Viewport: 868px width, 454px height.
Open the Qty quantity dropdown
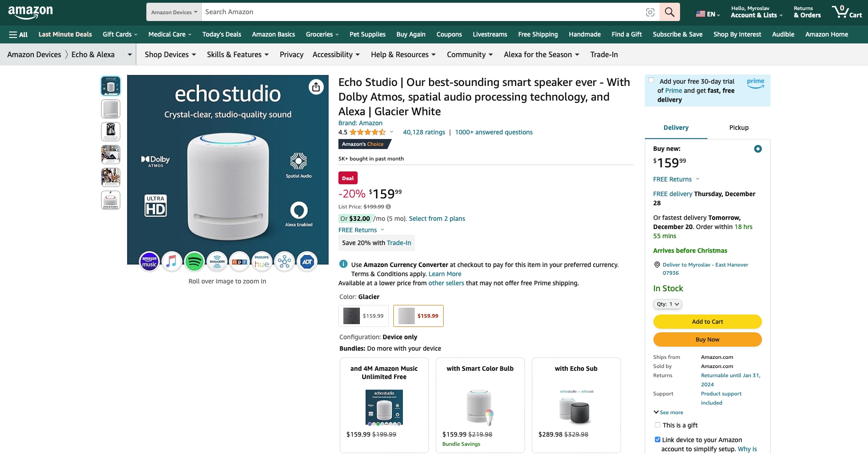(x=667, y=304)
